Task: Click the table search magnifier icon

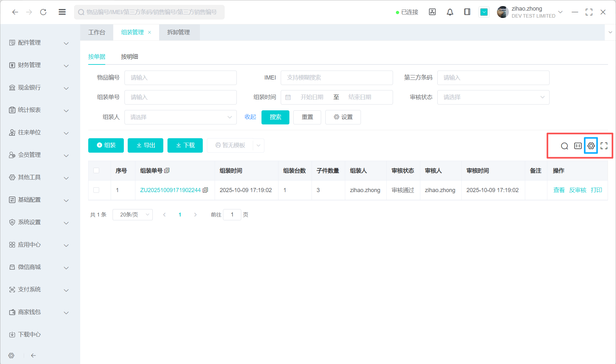Action: [564, 146]
